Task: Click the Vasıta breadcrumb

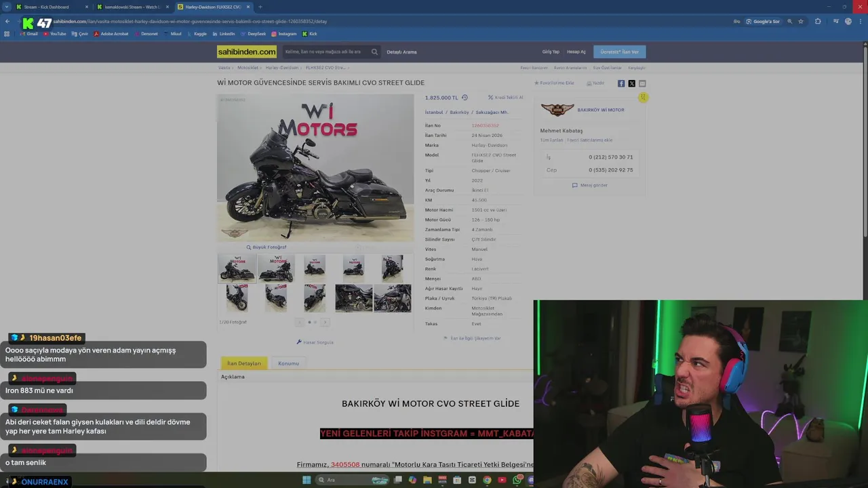Action: [224, 68]
